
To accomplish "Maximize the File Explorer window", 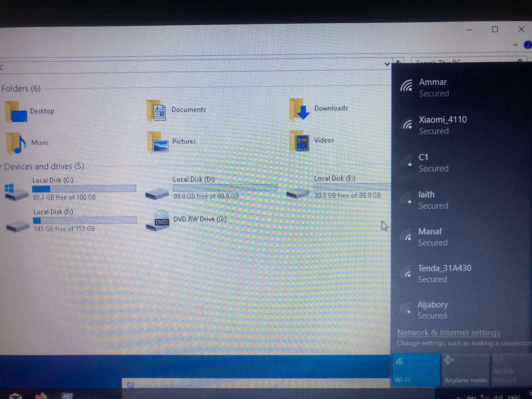I will pos(495,30).
